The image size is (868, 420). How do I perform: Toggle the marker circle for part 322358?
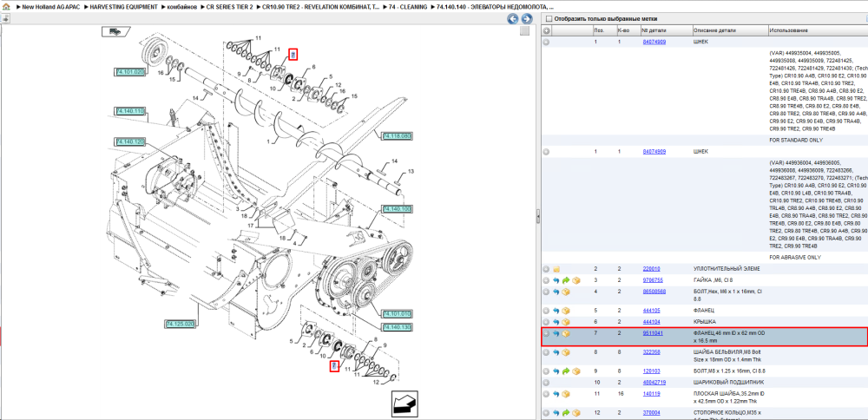546,352
